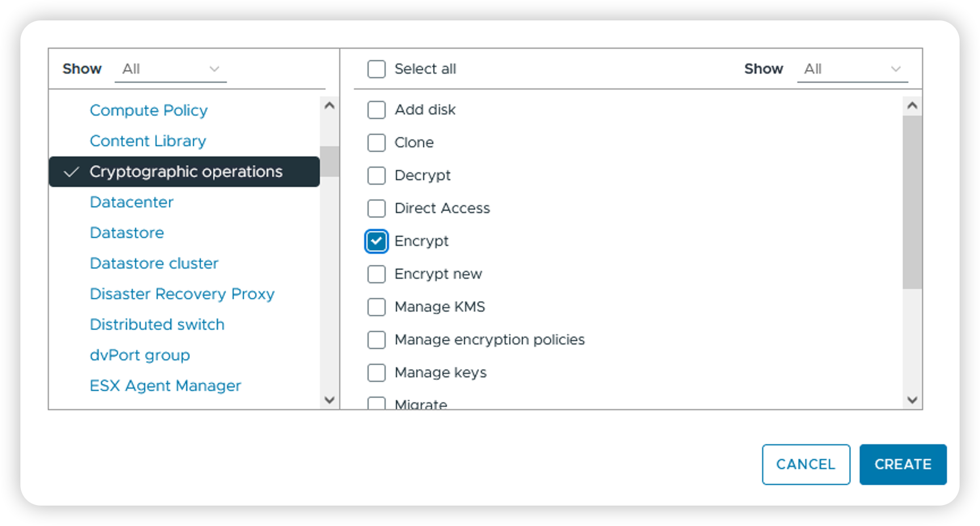
Task: Check the Direct Access option
Action: point(377,209)
